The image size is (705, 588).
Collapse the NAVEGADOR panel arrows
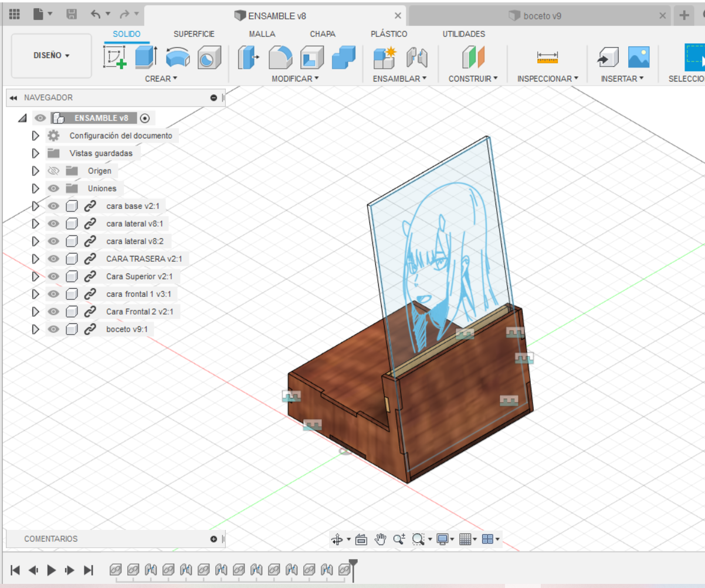[13, 98]
